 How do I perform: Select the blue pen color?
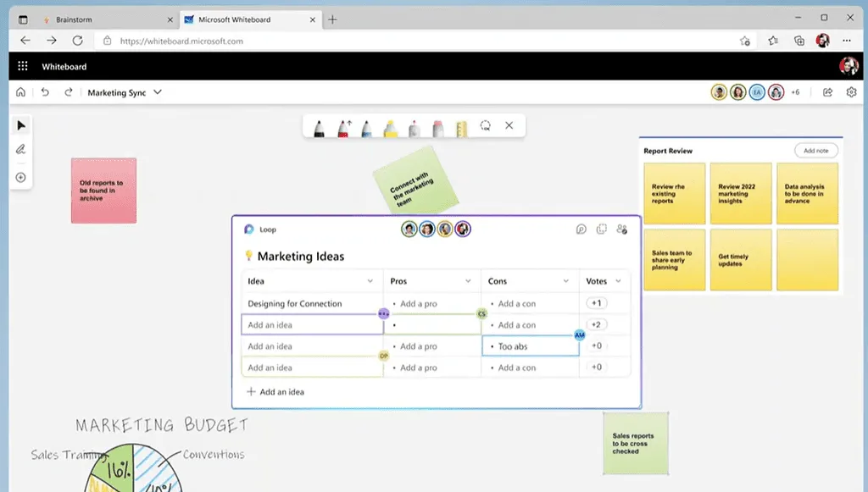coord(366,125)
